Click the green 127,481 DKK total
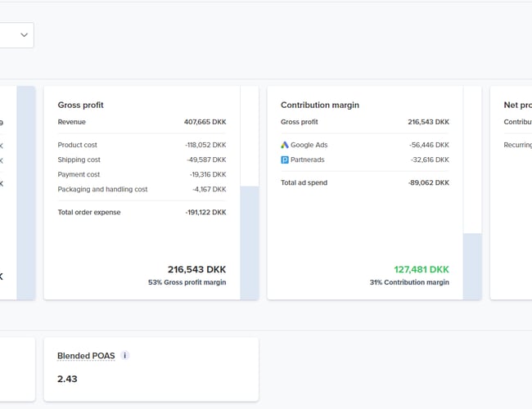 [x=421, y=269]
